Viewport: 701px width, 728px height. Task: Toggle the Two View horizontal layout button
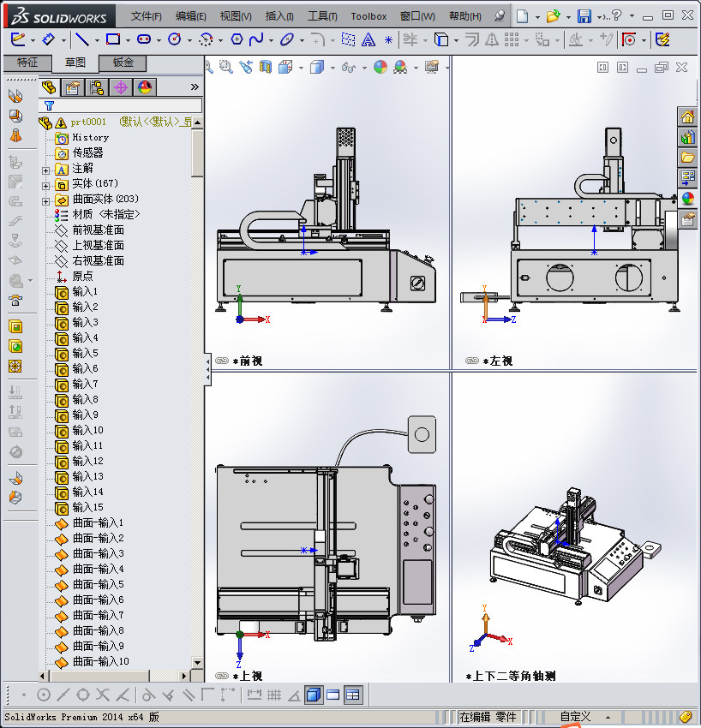(333, 695)
